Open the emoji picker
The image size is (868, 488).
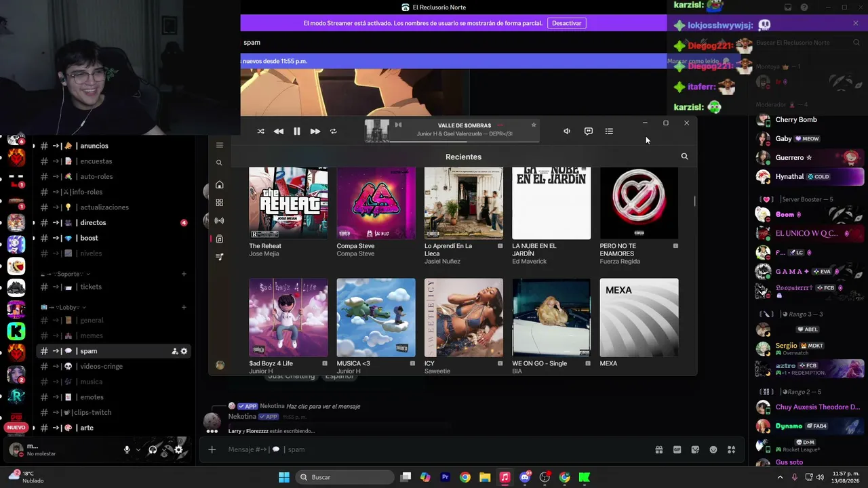[x=713, y=449]
